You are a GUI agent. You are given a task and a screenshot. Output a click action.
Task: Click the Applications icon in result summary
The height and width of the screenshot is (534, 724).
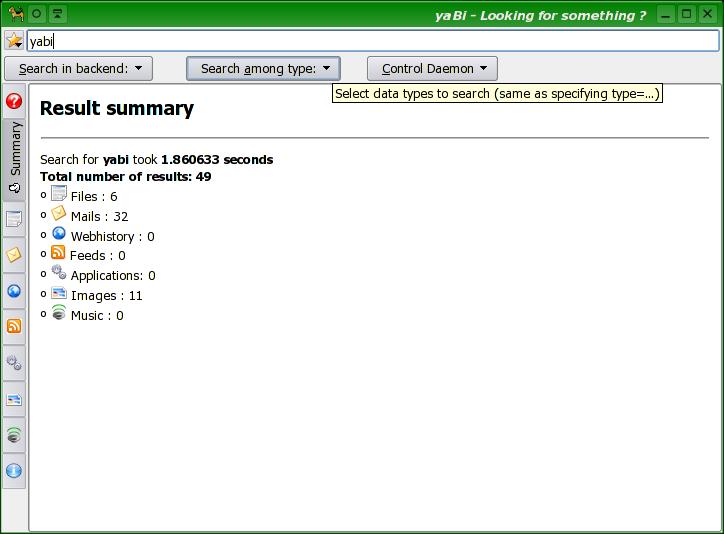point(59,272)
